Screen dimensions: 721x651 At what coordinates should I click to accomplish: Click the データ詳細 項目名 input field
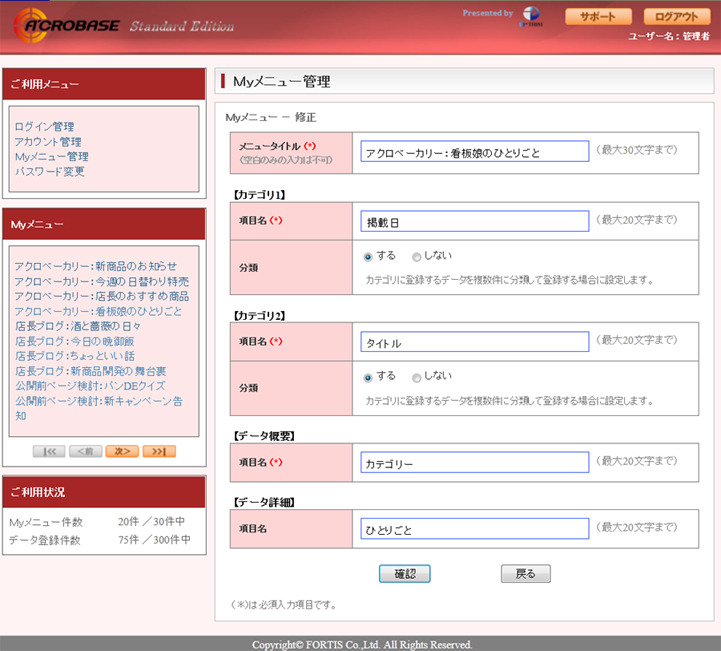click(475, 529)
